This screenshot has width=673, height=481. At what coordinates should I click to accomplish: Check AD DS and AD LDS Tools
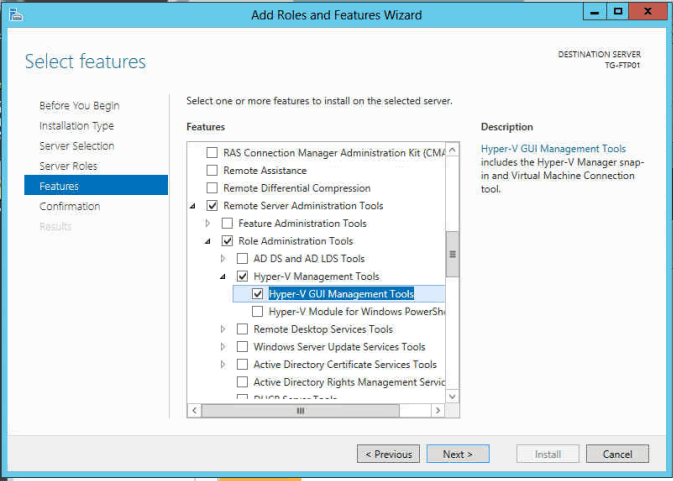pos(242,258)
